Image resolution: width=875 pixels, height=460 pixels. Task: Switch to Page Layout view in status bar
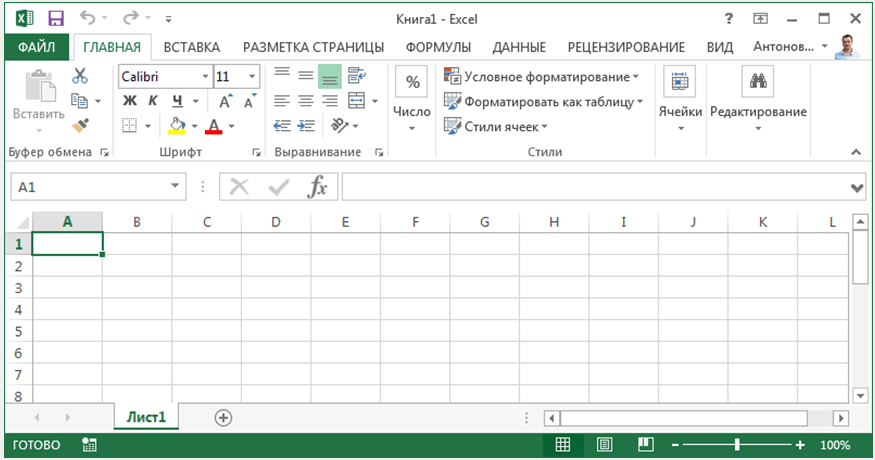pos(604,444)
